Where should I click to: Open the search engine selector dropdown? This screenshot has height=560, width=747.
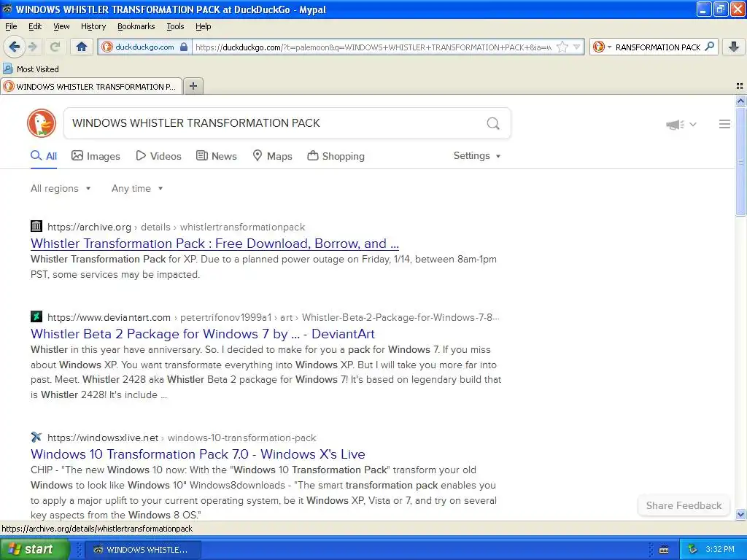coord(602,47)
